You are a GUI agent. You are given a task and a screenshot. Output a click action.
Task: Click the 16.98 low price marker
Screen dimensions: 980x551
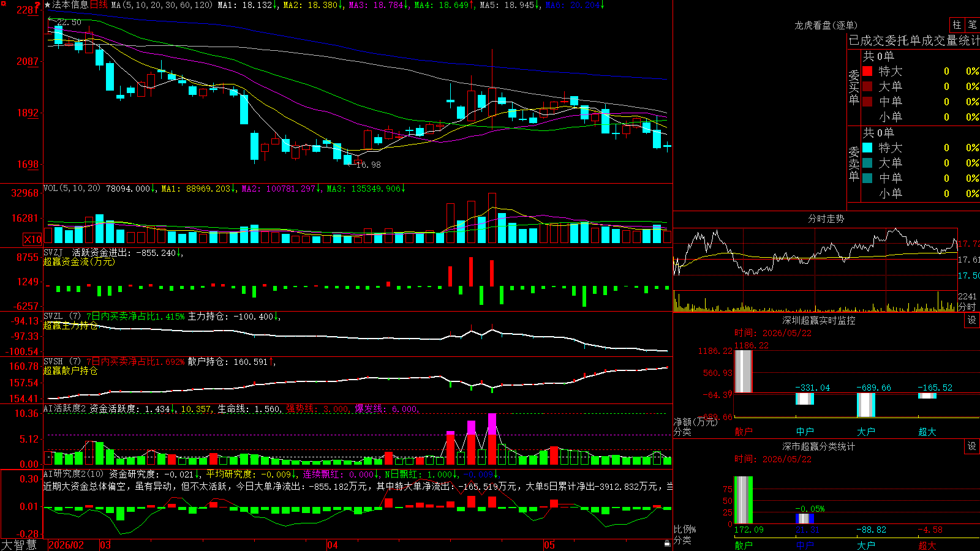[x=368, y=165]
